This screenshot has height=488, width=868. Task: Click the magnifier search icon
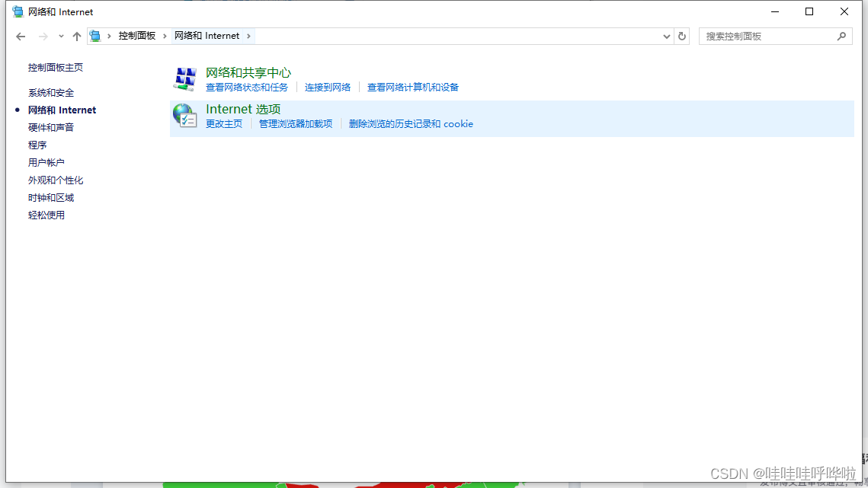[x=841, y=37]
